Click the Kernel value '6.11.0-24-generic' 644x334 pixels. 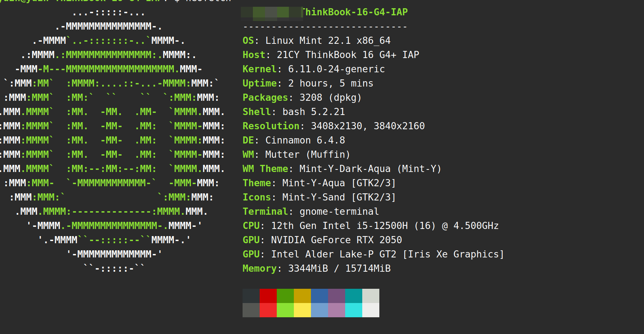click(x=337, y=69)
